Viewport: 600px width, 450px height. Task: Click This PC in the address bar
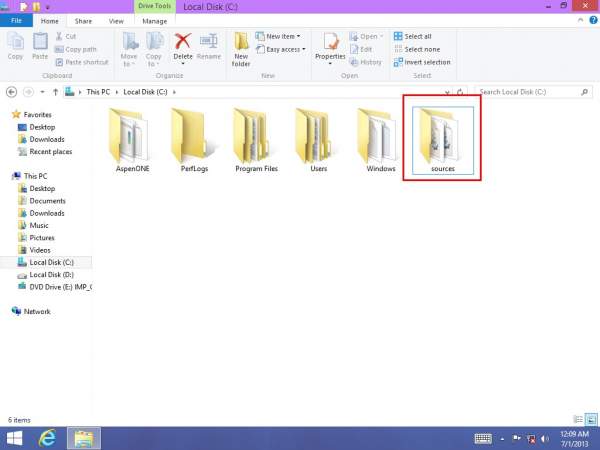[98, 92]
